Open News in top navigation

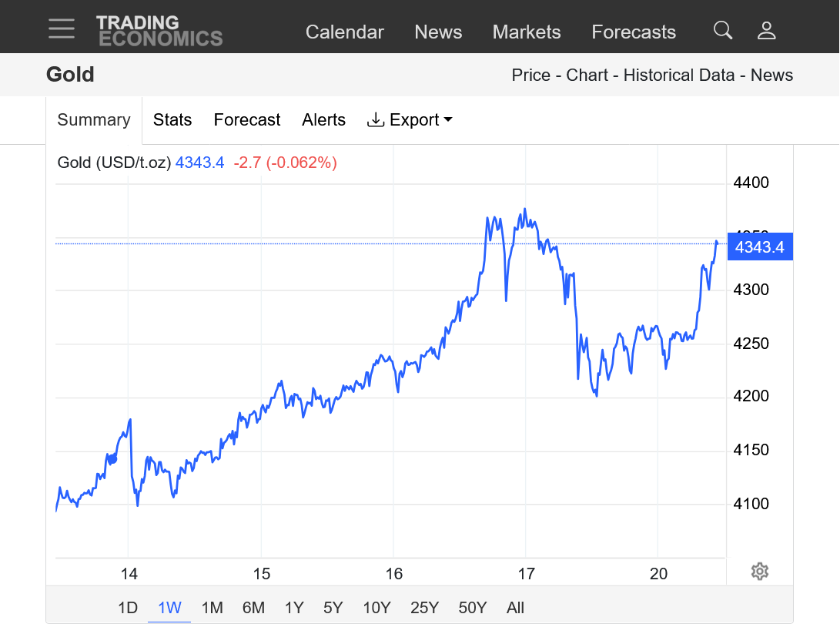click(438, 32)
